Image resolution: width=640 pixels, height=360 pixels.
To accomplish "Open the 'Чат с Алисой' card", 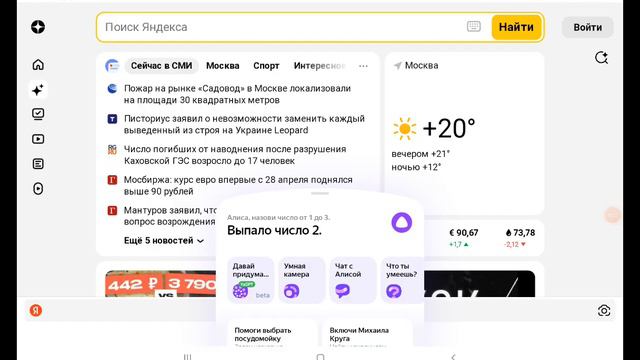I will coord(353,280).
